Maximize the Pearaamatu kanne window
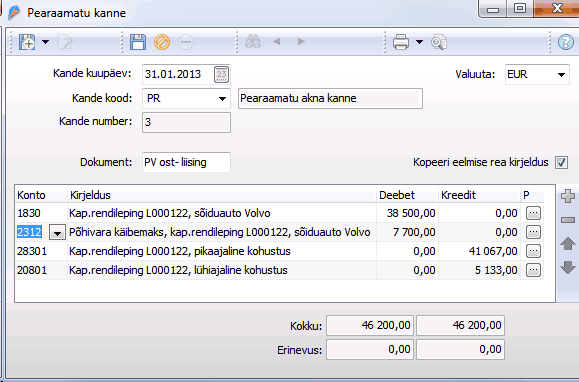This screenshot has width=579, height=382. tap(520, 9)
